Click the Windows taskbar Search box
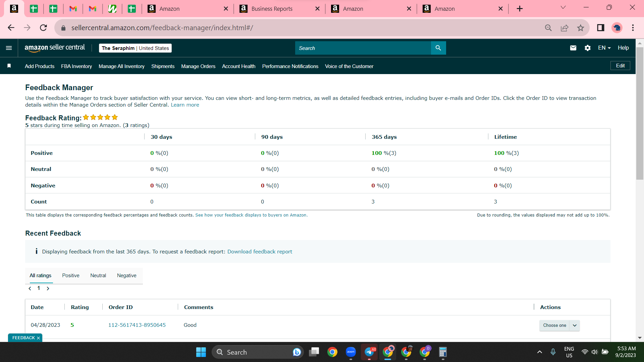The height and width of the screenshot is (362, 644). 258,352
